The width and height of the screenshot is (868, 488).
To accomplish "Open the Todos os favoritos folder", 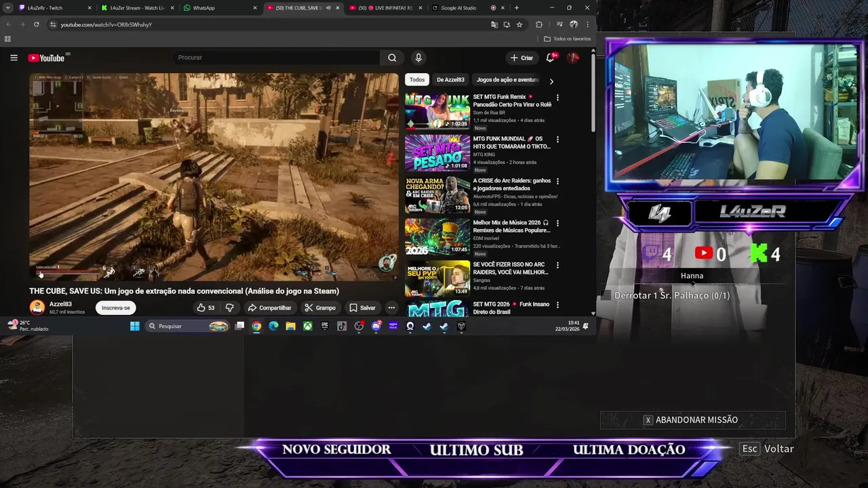I will [568, 39].
